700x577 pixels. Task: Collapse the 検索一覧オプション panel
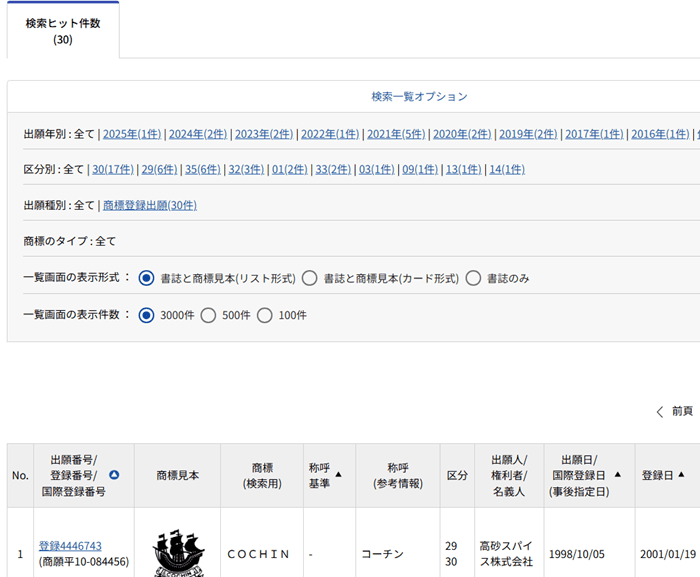click(x=419, y=97)
